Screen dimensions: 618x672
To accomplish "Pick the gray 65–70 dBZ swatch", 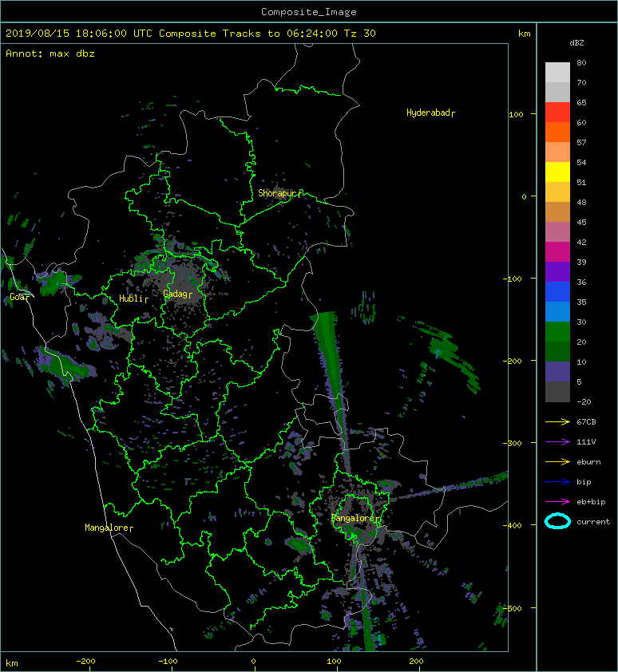I will tap(557, 92).
